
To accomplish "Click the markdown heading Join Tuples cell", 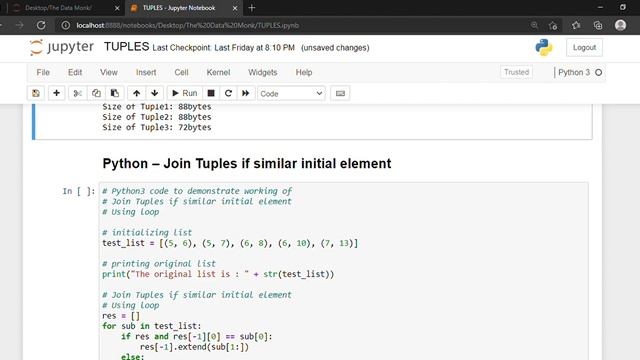I will 247,163.
